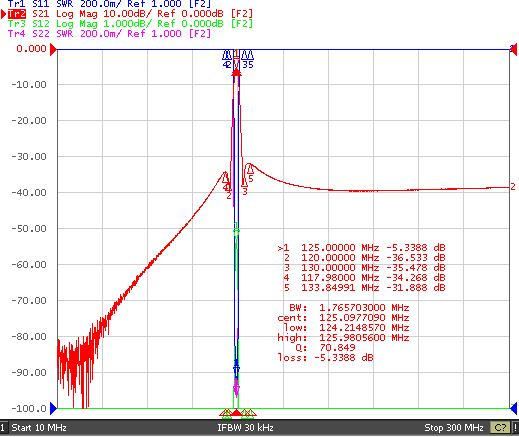This screenshot has width=519, height=437.
Task: Select marker 1 readout at 125.00000 MHz
Action: click(362, 248)
